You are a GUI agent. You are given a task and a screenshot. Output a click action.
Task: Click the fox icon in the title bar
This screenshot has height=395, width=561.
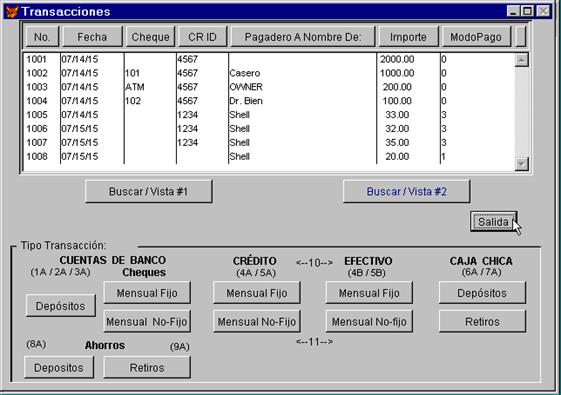click(x=12, y=11)
